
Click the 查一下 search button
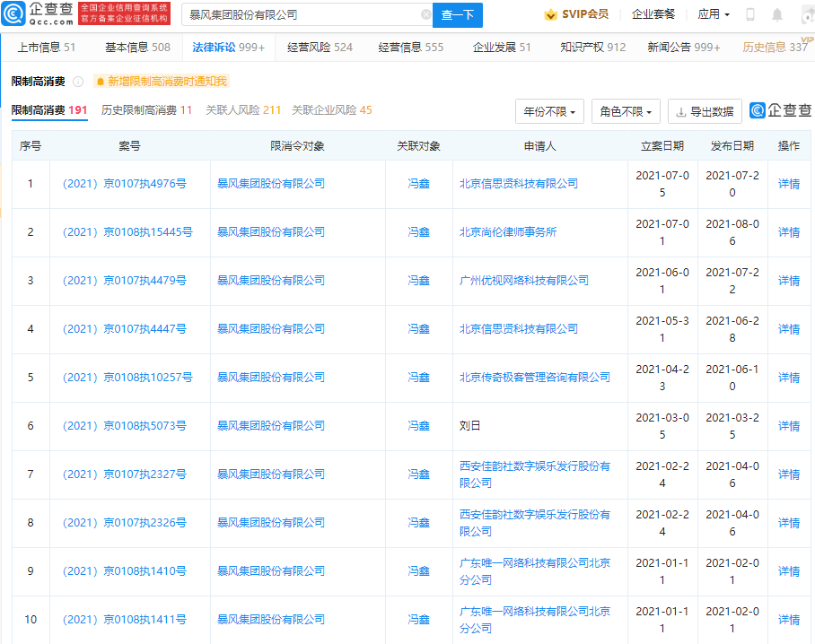[x=458, y=15]
